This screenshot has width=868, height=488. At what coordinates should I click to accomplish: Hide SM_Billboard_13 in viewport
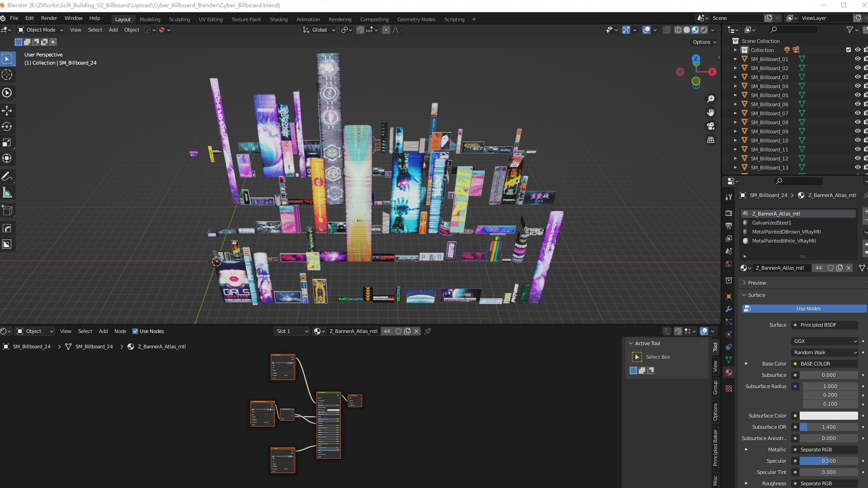coord(857,167)
